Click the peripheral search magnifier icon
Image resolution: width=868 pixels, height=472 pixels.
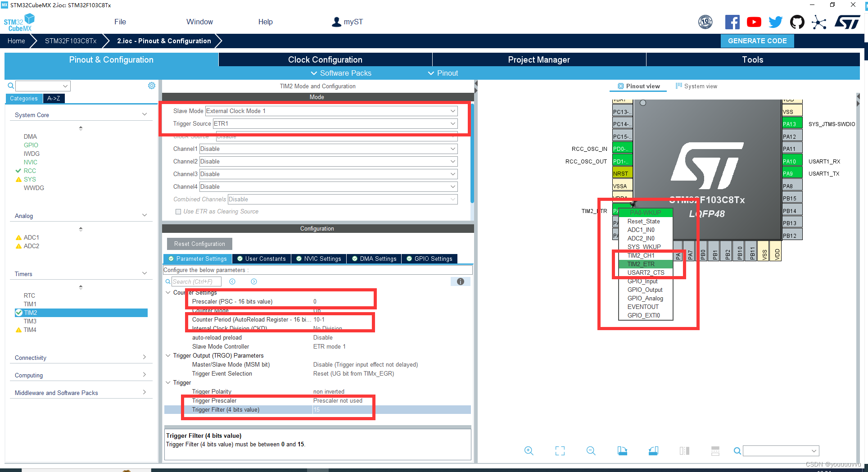11,86
